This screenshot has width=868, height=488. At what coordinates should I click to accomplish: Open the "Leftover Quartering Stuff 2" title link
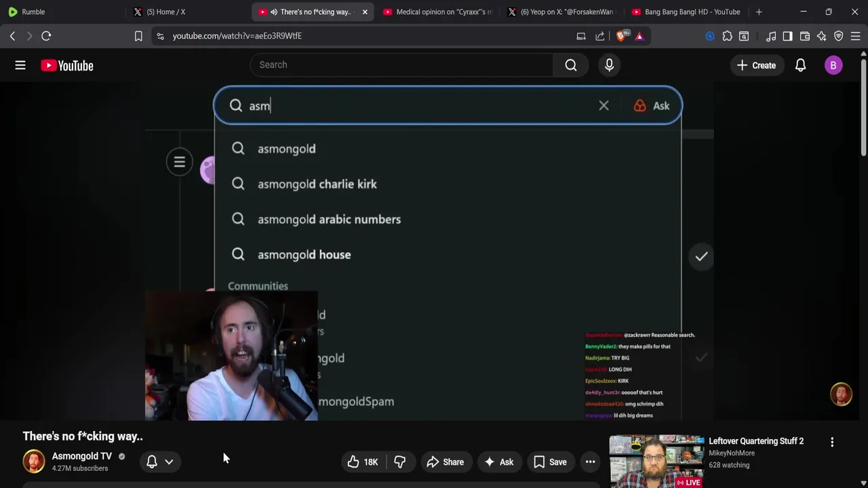756,441
